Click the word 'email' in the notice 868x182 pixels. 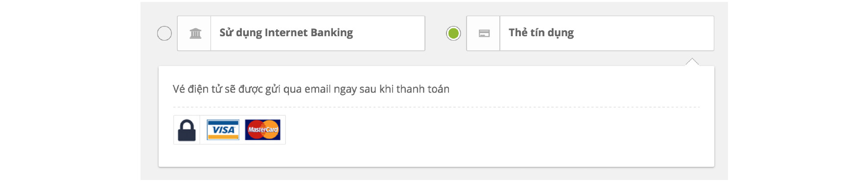(318, 89)
